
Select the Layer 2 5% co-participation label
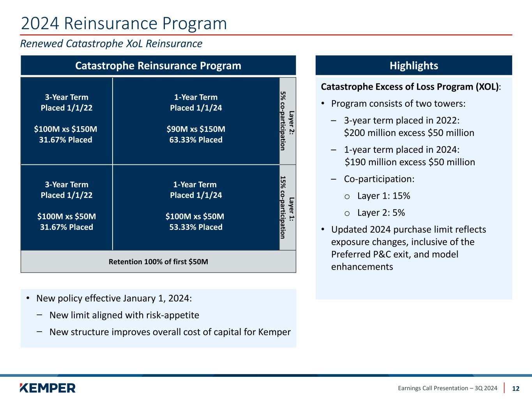(x=288, y=121)
